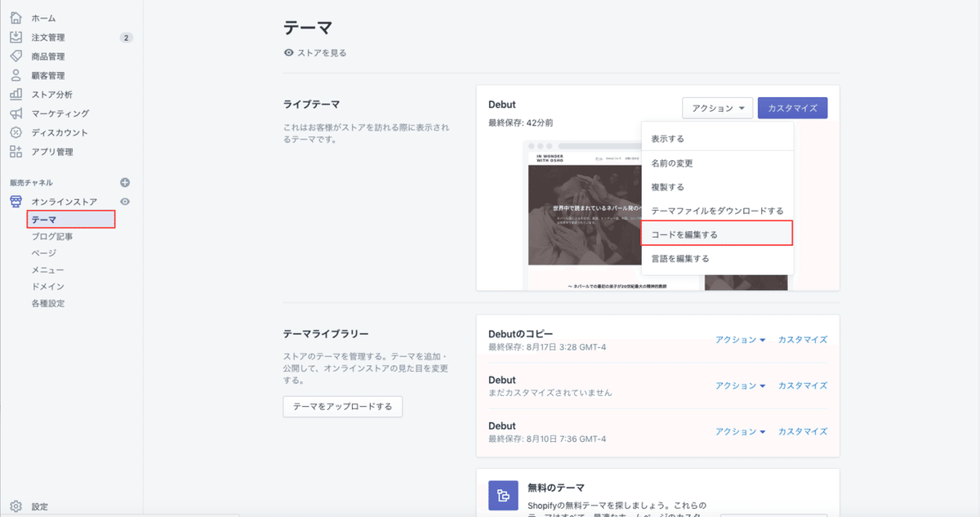The image size is (980, 517).
Task: Choose 言語を編集する from action menu
Action: point(717,258)
